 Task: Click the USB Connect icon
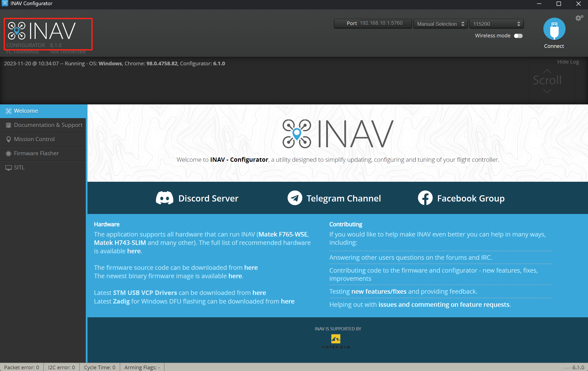[554, 29]
